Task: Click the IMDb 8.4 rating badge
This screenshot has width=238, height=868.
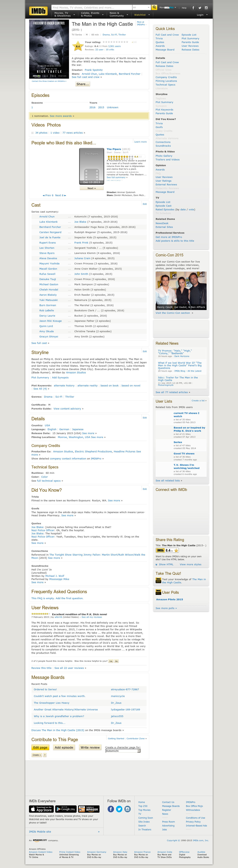Action: pos(167,550)
